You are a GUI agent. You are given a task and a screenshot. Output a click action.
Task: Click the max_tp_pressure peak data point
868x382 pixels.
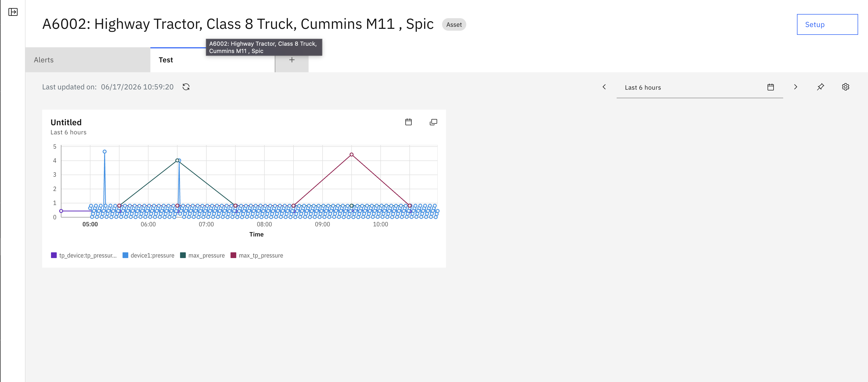tap(352, 154)
